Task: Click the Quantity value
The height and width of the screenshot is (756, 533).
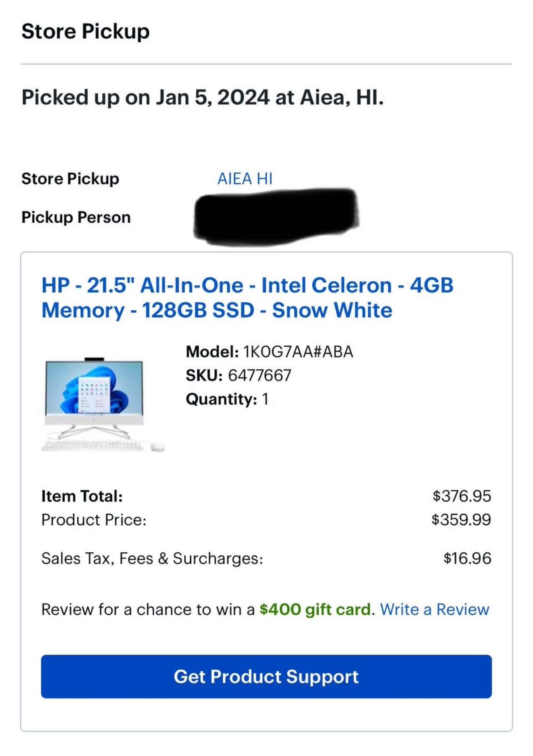Action: pos(265,399)
